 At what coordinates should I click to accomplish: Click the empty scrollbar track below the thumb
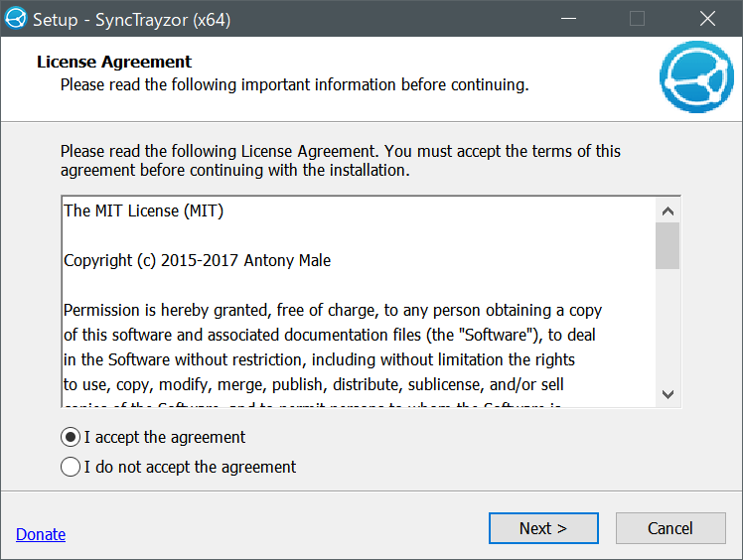tap(668, 328)
